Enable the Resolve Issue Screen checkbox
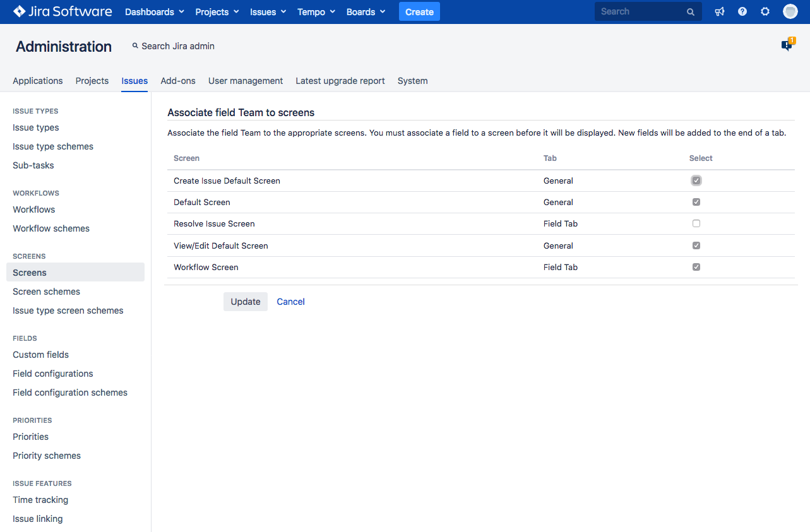The width and height of the screenshot is (810, 532). click(696, 223)
